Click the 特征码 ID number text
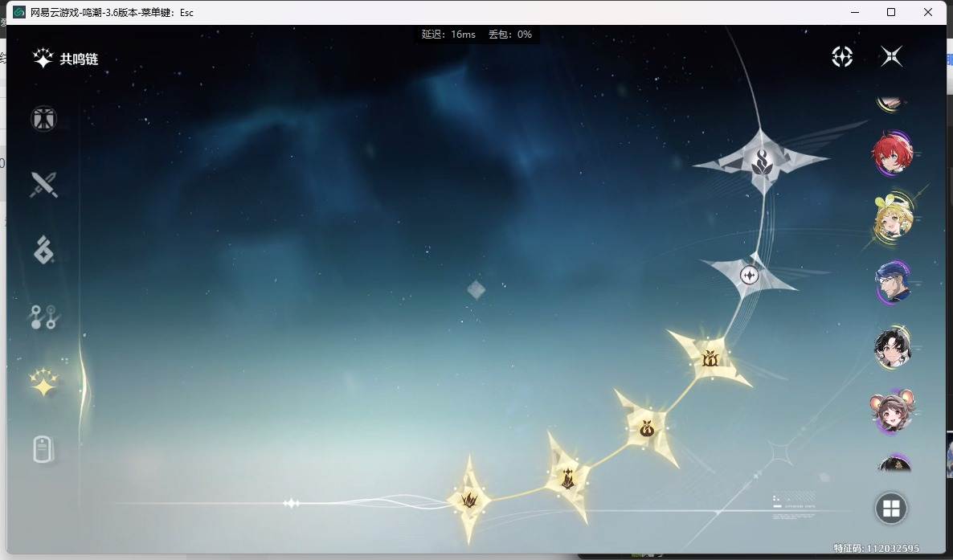953x560 pixels. click(876, 548)
